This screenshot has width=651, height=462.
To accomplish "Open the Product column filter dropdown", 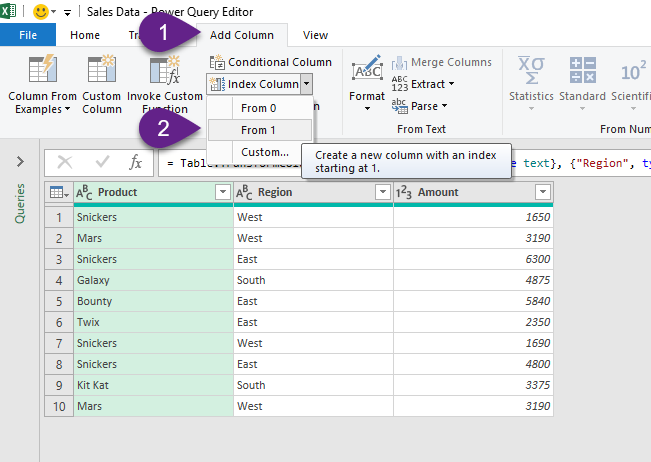I will click(x=223, y=192).
